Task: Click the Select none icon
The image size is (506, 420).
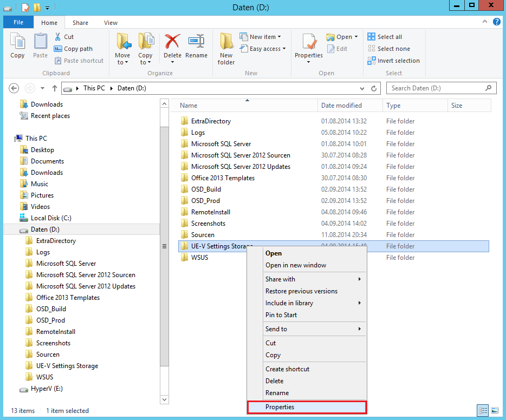Action: pyautogui.click(x=372, y=49)
